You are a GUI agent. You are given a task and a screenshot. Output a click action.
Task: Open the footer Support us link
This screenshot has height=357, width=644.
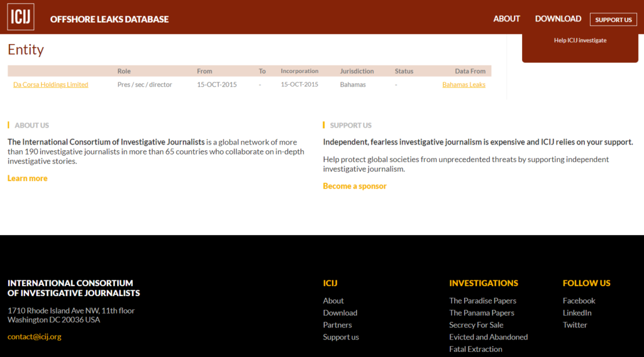[x=341, y=337]
